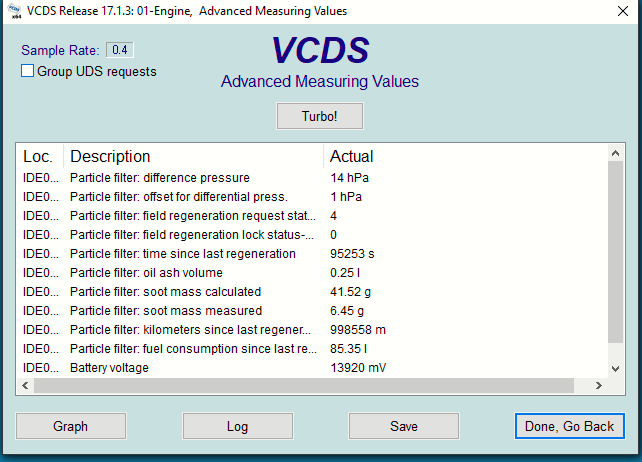Image resolution: width=642 pixels, height=462 pixels.
Task: Select 'soot mass measured' row
Action: point(313,310)
